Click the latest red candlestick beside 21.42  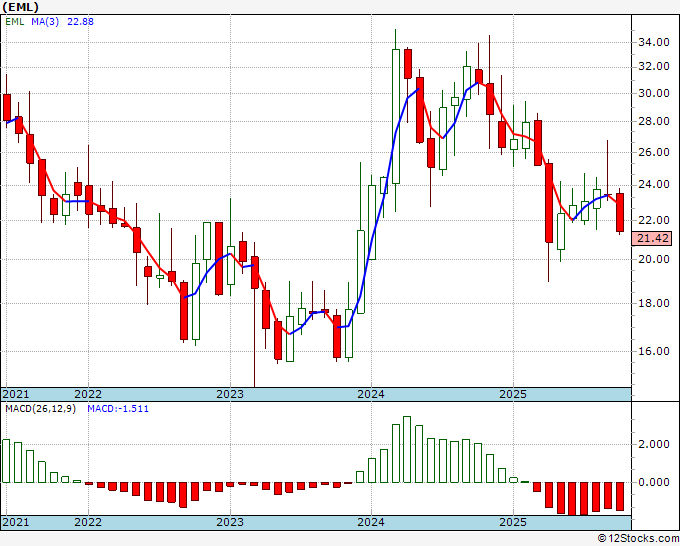pos(620,212)
